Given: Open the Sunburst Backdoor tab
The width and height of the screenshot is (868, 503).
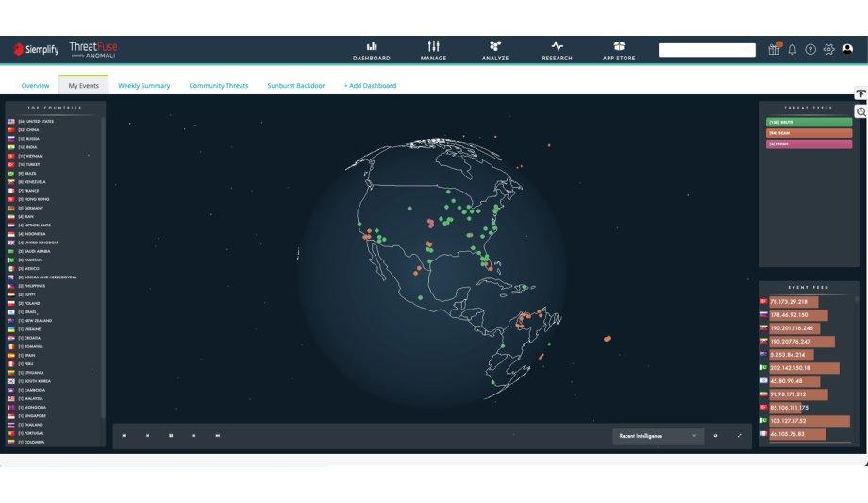Looking at the screenshot, I should click(x=295, y=85).
